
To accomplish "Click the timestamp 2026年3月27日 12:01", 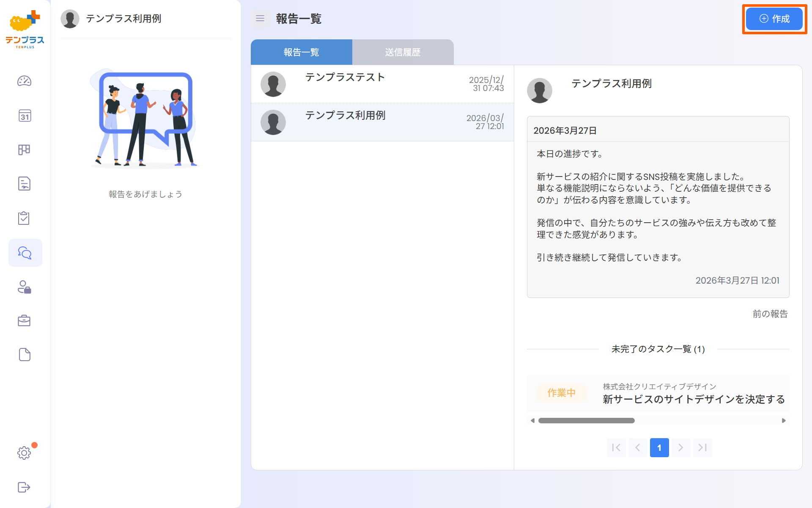I will point(738,280).
